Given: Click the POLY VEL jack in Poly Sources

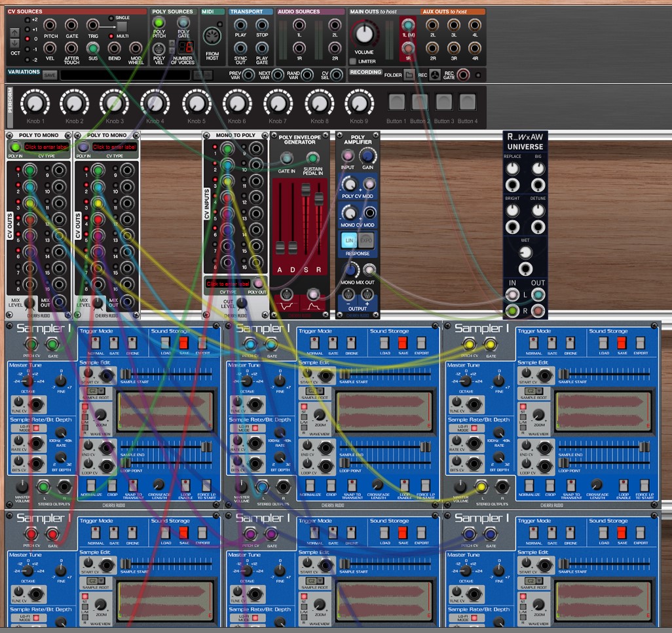Looking at the screenshot, I should point(159,48).
